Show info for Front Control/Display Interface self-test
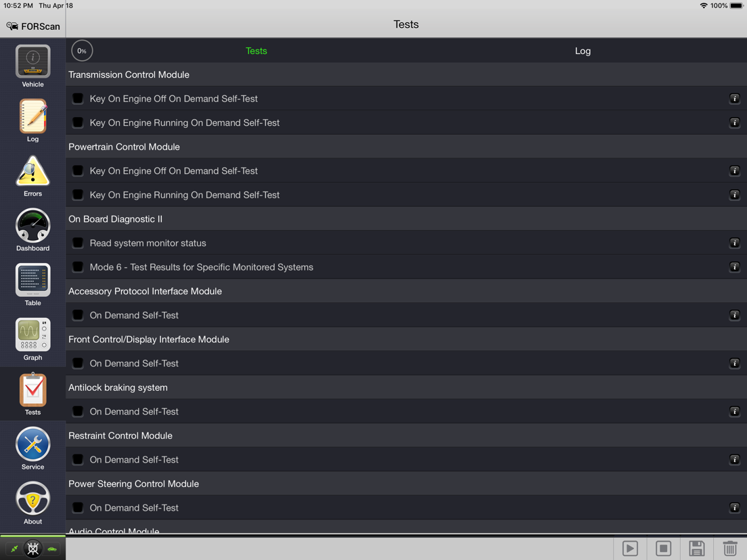747x560 pixels. tap(735, 363)
